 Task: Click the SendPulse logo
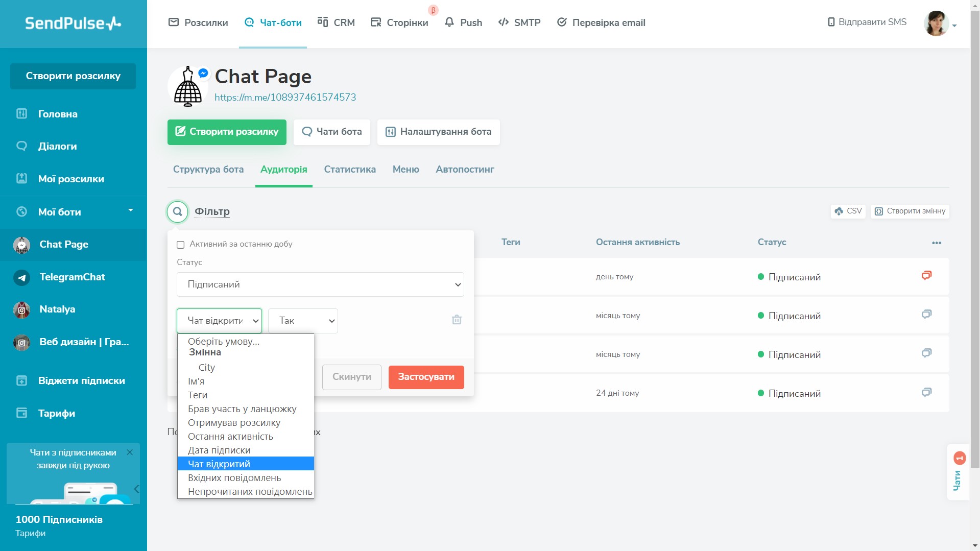tap(73, 23)
